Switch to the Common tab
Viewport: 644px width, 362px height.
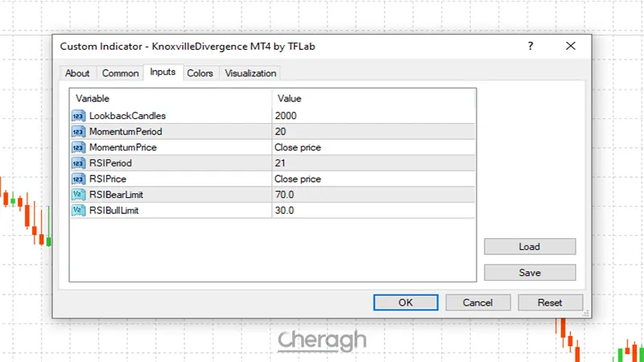pyautogui.click(x=120, y=73)
